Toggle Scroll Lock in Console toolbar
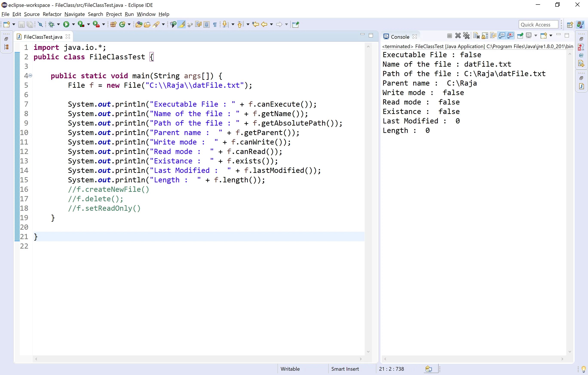The image size is (588, 375). click(x=485, y=36)
